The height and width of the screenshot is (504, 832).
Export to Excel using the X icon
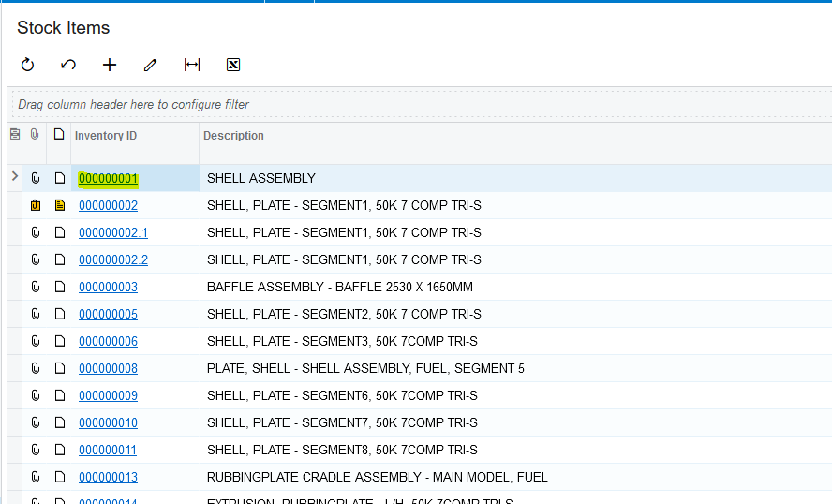233,65
